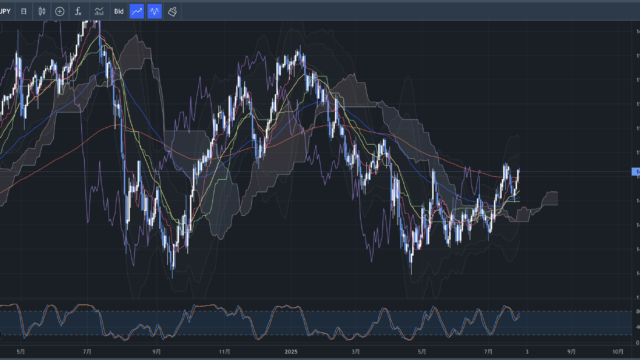640x360 pixels.
Task: Toggle the highlighted oscillator wave indicator button
Action: pyautogui.click(x=155, y=11)
